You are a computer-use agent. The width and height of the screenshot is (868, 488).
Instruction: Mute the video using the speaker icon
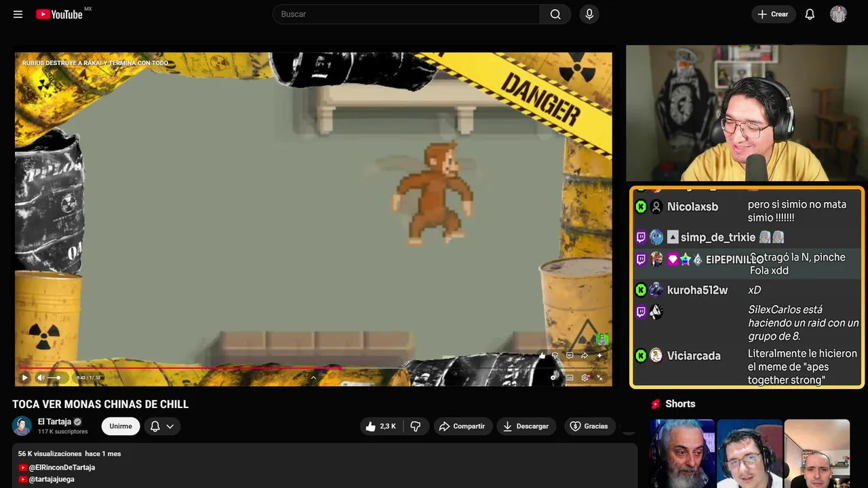point(41,378)
